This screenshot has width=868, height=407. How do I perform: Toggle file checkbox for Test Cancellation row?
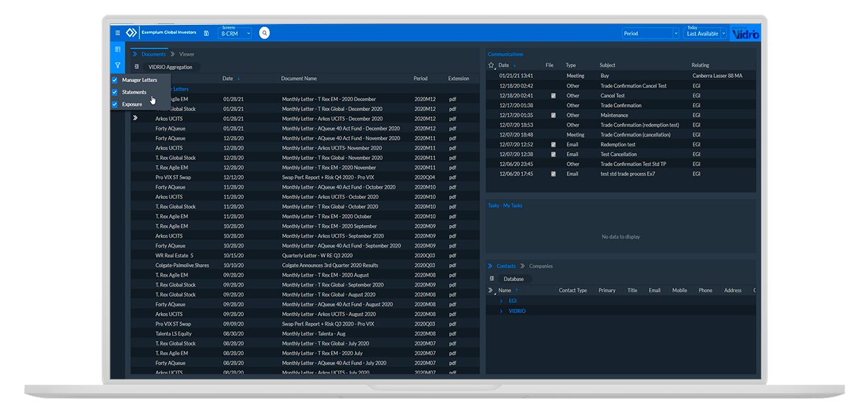pyautogui.click(x=553, y=154)
